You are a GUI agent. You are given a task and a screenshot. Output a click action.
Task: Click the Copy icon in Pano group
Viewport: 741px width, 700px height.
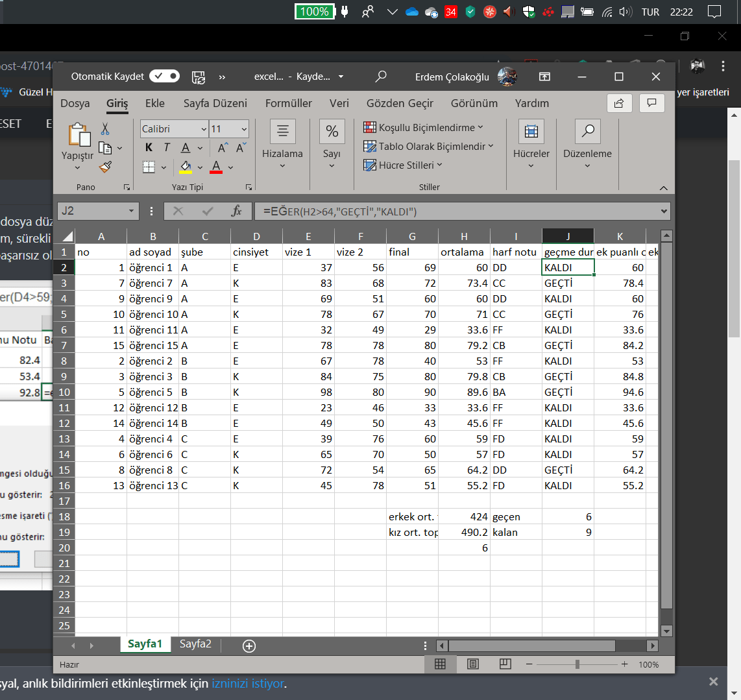[105, 148]
